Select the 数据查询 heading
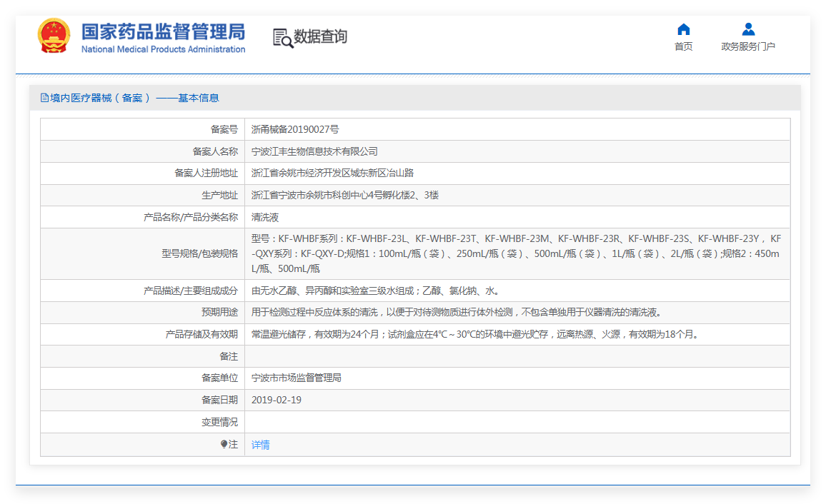This screenshot has height=504, width=826. click(320, 37)
